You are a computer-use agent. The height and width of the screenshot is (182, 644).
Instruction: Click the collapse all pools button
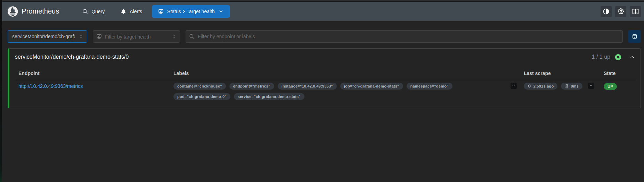coord(635,36)
